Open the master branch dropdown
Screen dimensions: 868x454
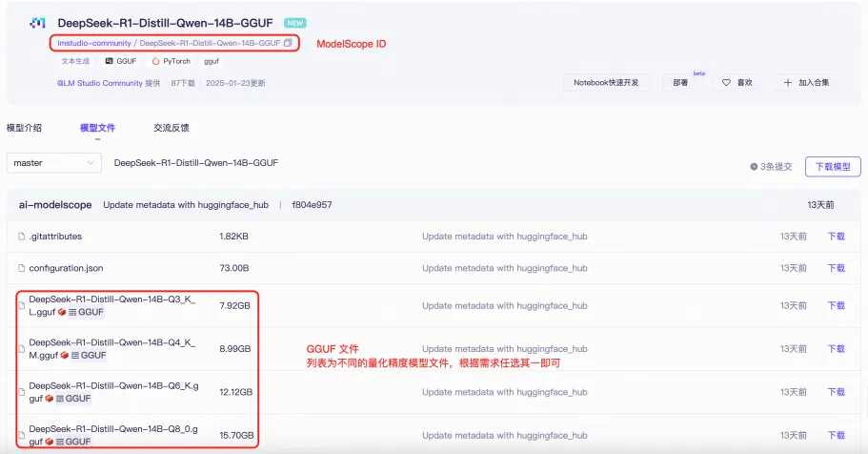[x=53, y=163]
